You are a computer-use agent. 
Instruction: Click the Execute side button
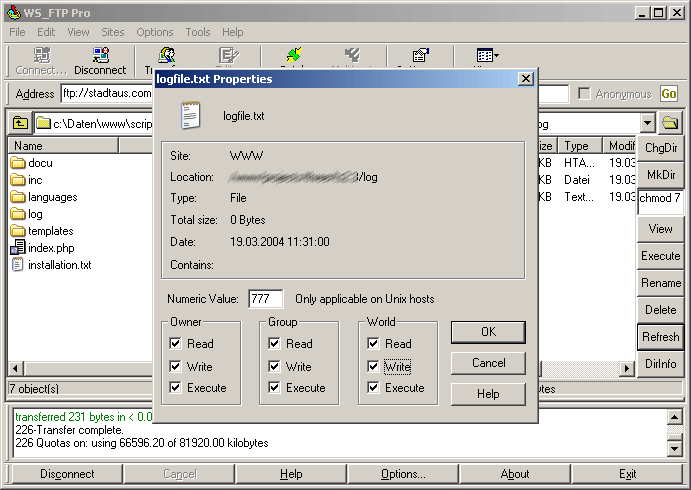(661, 256)
